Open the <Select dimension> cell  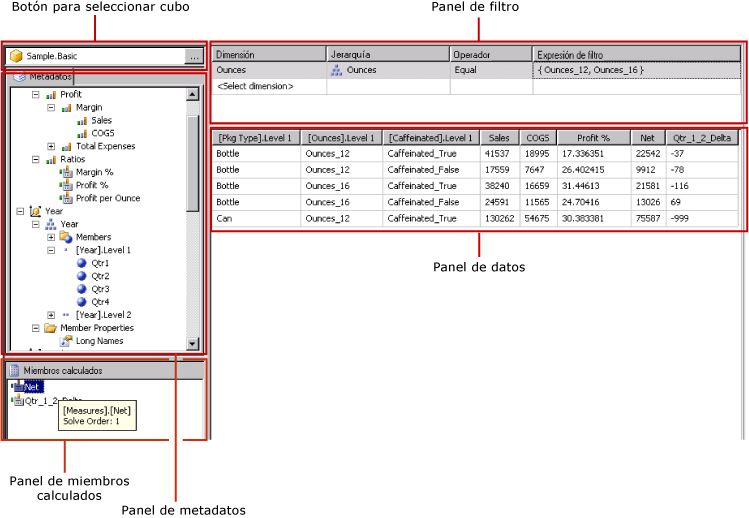click(x=269, y=86)
